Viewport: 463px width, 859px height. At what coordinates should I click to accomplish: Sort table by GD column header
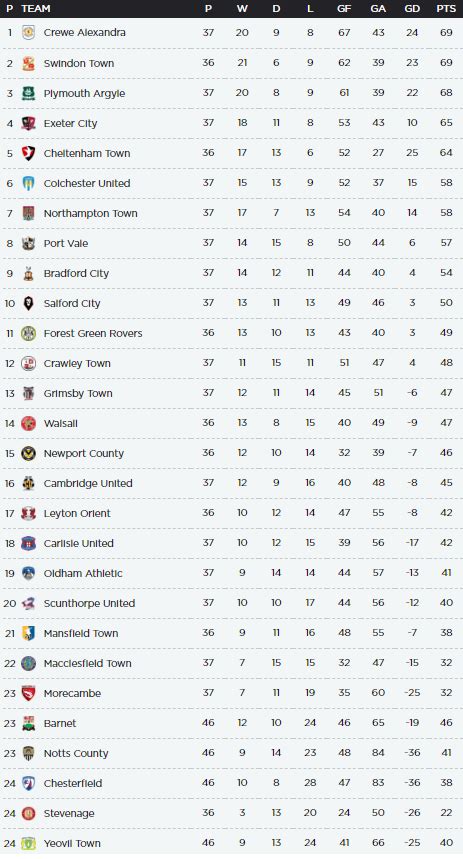[412, 9]
